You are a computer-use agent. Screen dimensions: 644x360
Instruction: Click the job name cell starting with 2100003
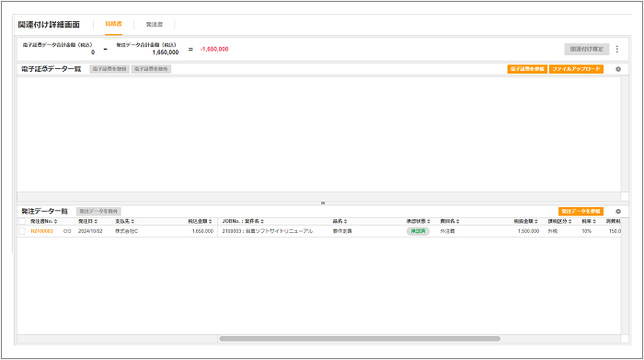268,231
